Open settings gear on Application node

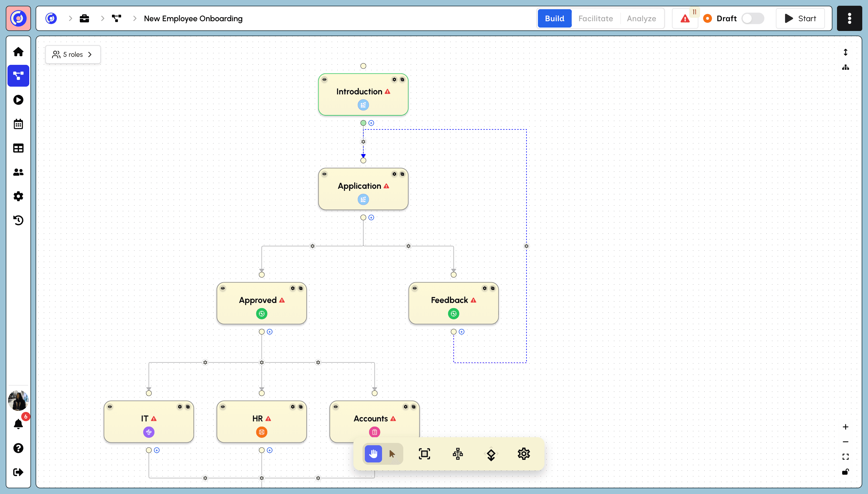click(394, 174)
